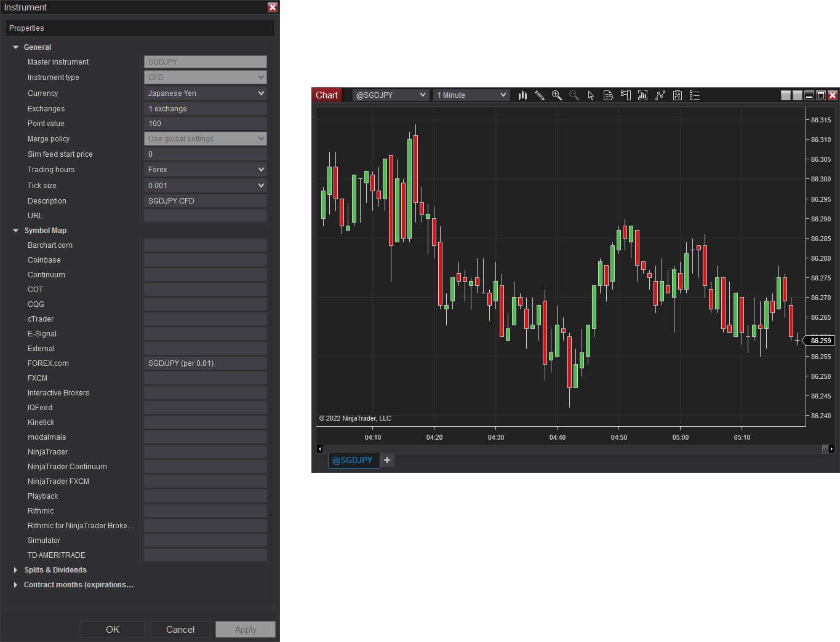Open the bar type selector icon
The image size is (840, 642).
(522, 95)
